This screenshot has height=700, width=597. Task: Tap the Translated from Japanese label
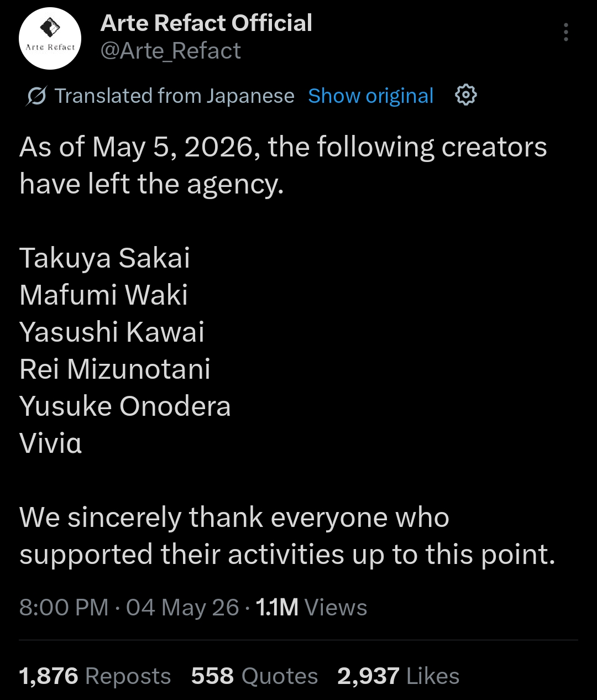pos(174,96)
